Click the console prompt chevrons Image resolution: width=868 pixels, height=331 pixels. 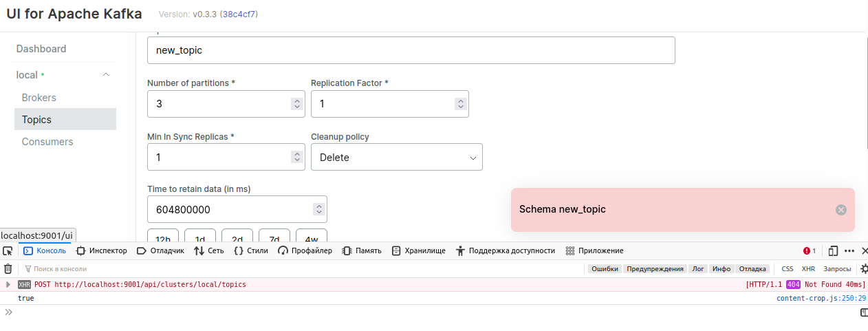(9, 312)
